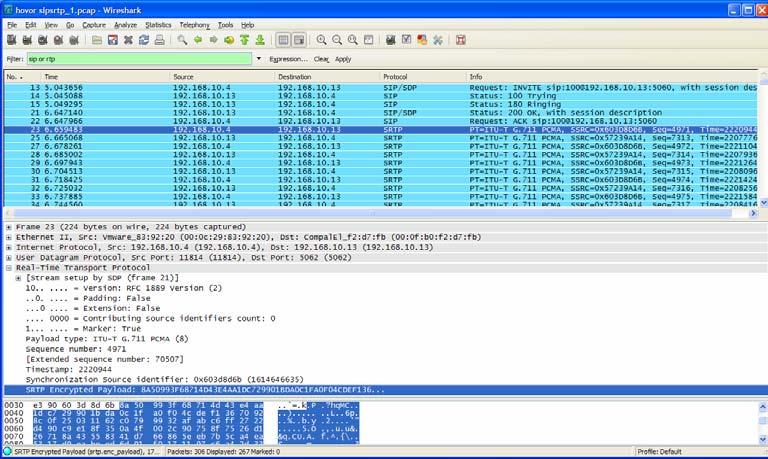The height and width of the screenshot is (459, 768).
Task: Toggle auto scroll in live capture
Action: pos(299,40)
